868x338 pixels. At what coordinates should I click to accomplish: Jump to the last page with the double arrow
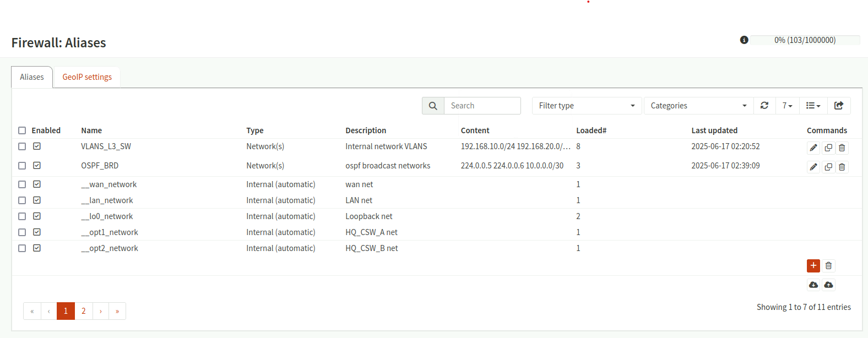click(x=117, y=311)
